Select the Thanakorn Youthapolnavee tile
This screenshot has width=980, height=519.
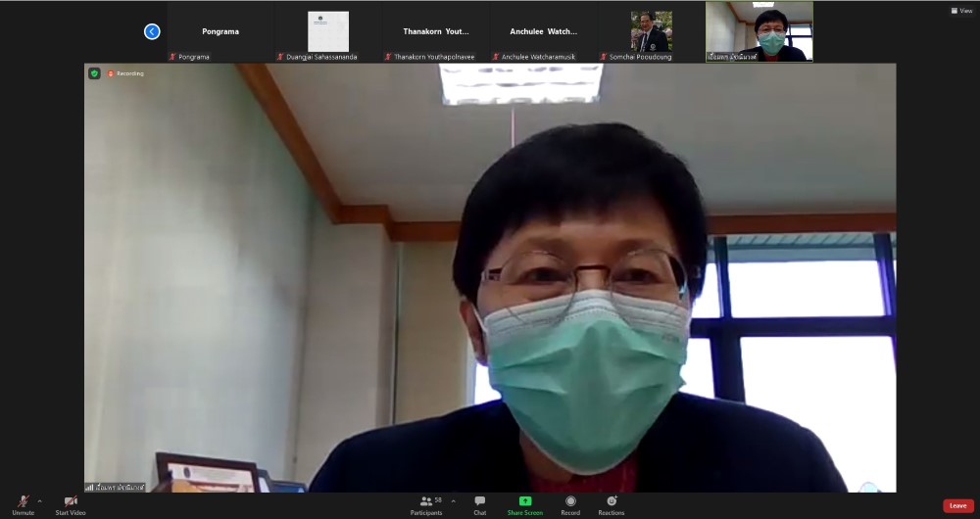point(436,31)
